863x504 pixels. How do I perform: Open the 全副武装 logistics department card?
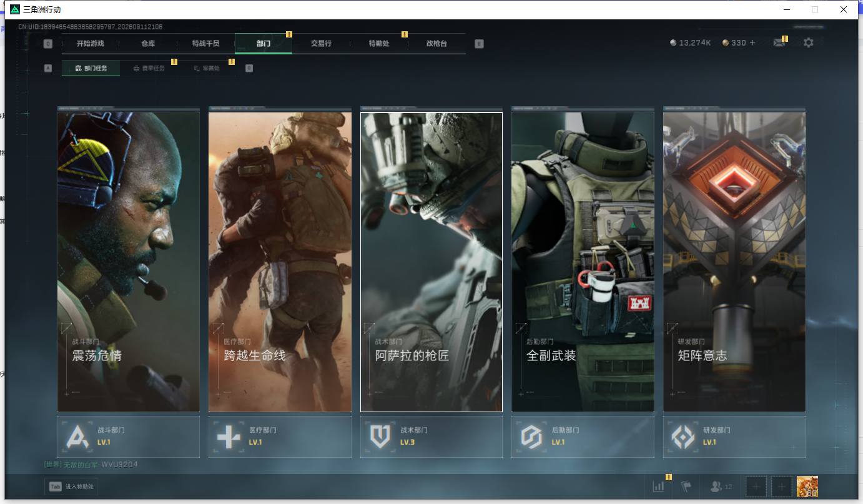[583, 262]
